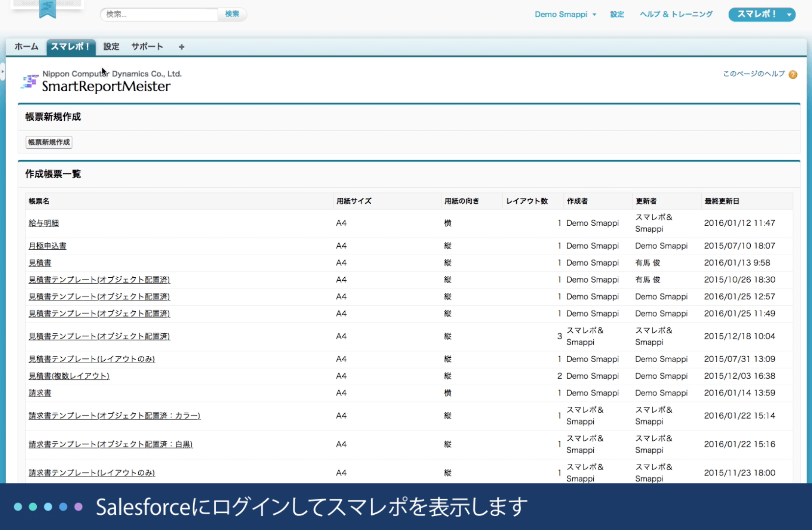Go to the サポート tab
This screenshot has height=530, width=812.
point(147,47)
